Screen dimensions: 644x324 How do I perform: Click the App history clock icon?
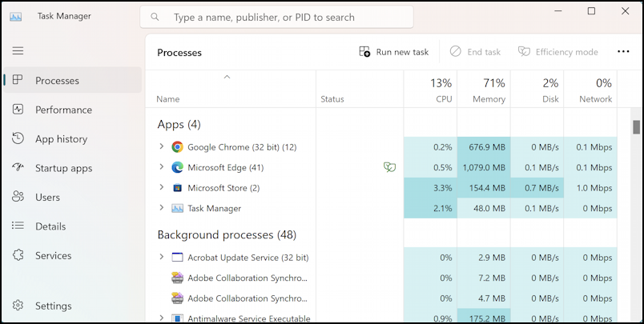click(x=18, y=138)
